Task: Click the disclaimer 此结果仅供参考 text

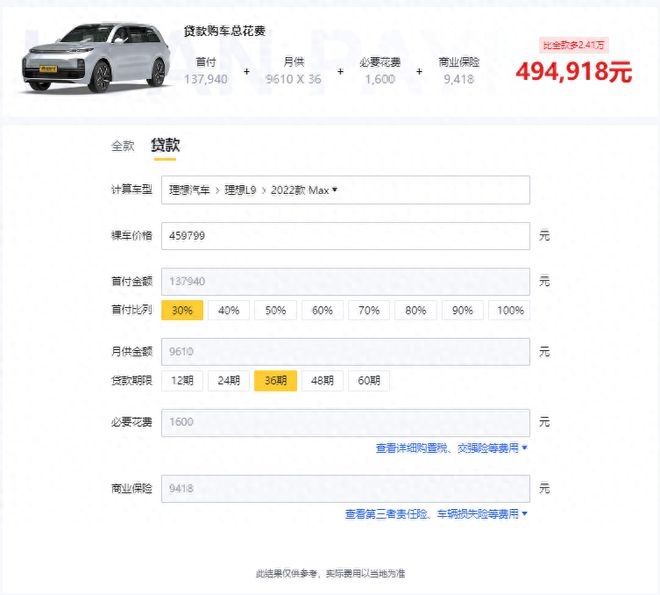Action: pyautogui.click(x=330, y=573)
